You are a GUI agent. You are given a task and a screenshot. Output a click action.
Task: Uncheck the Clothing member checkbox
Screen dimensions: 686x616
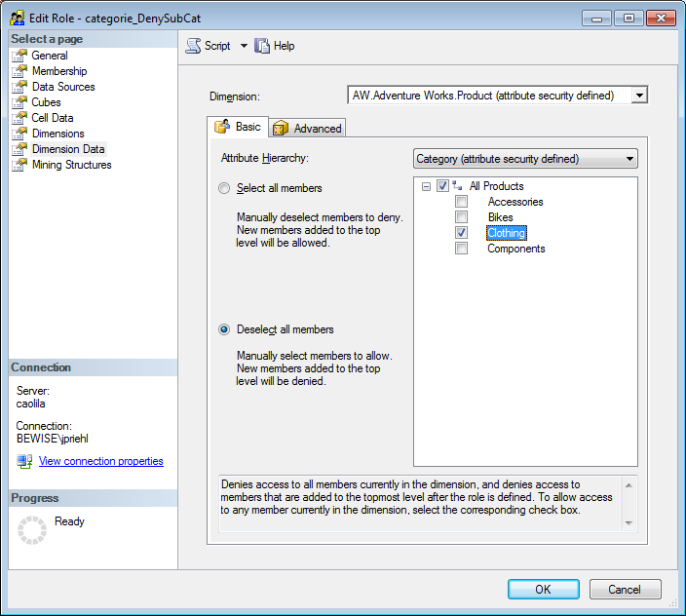pos(462,233)
